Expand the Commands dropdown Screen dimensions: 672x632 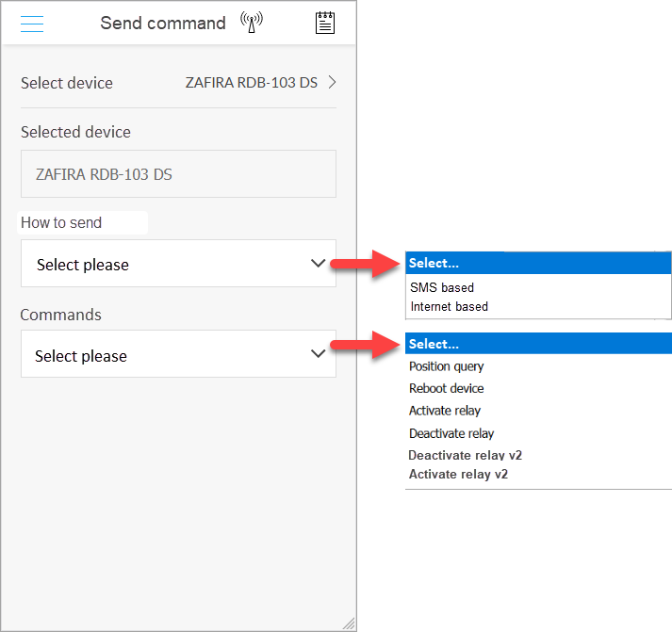pyautogui.click(x=178, y=354)
